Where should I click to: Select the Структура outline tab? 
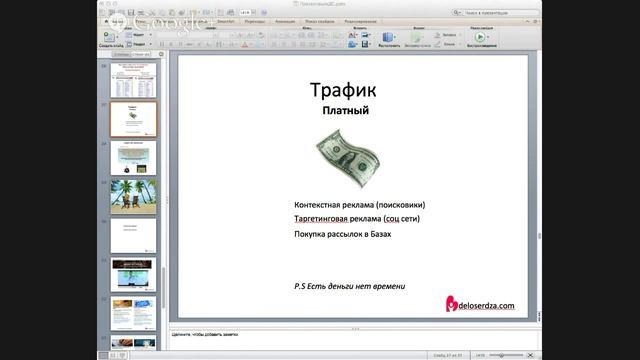[141, 54]
